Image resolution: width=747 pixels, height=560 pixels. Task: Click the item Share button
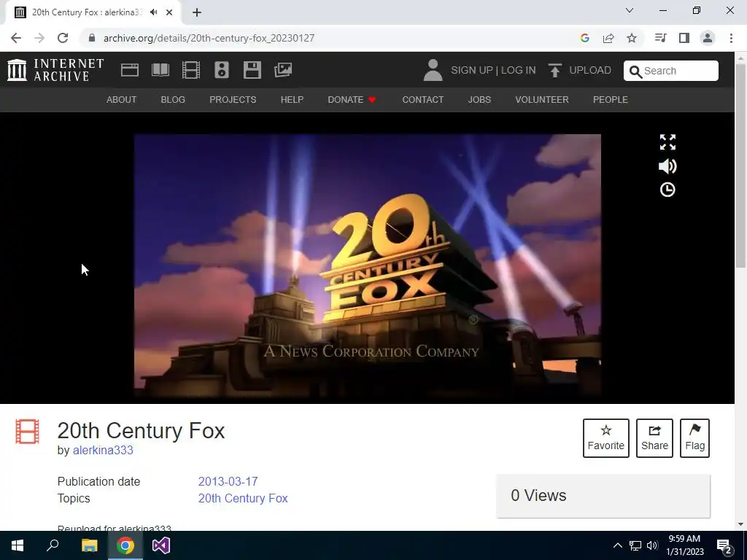(x=654, y=438)
